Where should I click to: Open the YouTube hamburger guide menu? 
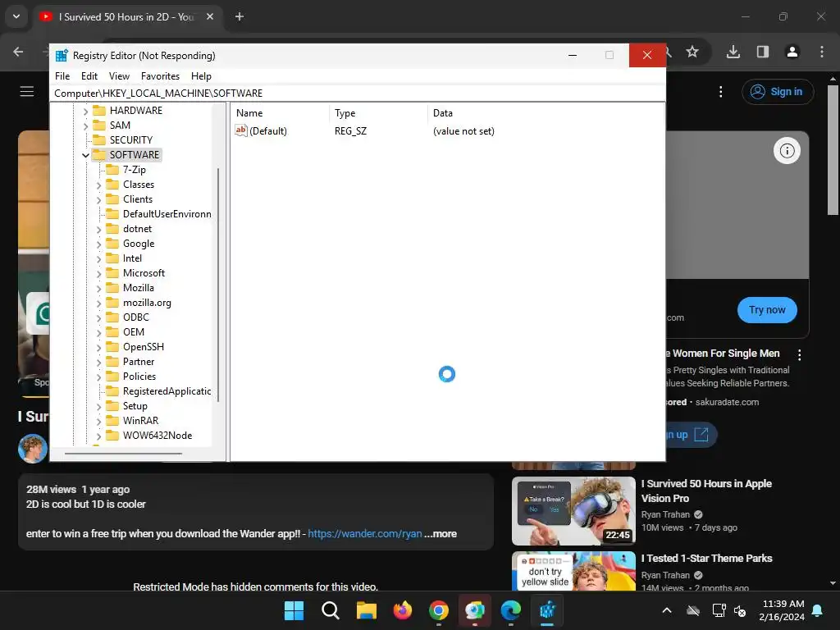[x=27, y=92]
